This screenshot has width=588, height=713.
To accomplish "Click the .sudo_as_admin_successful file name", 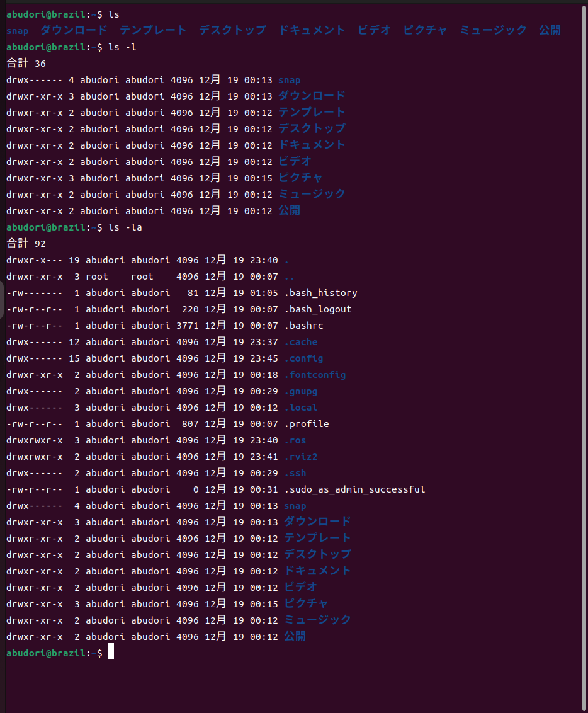I will (355, 489).
